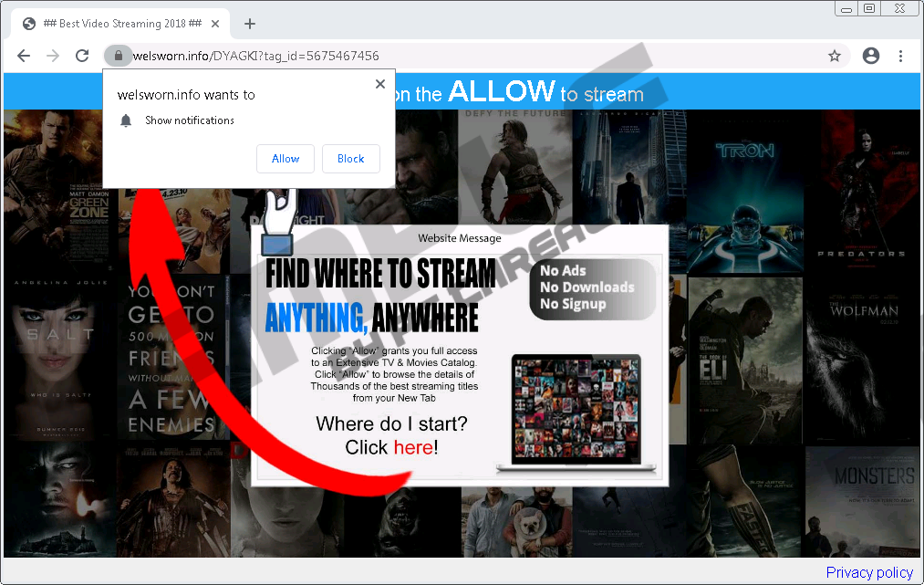
Task: Click the Tron movie poster
Action: click(744, 192)
